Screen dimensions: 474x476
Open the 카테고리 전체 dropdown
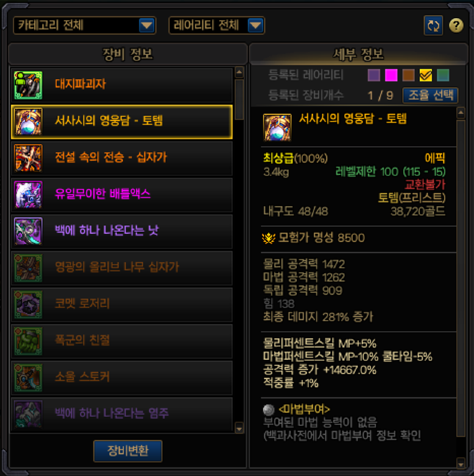84,25
